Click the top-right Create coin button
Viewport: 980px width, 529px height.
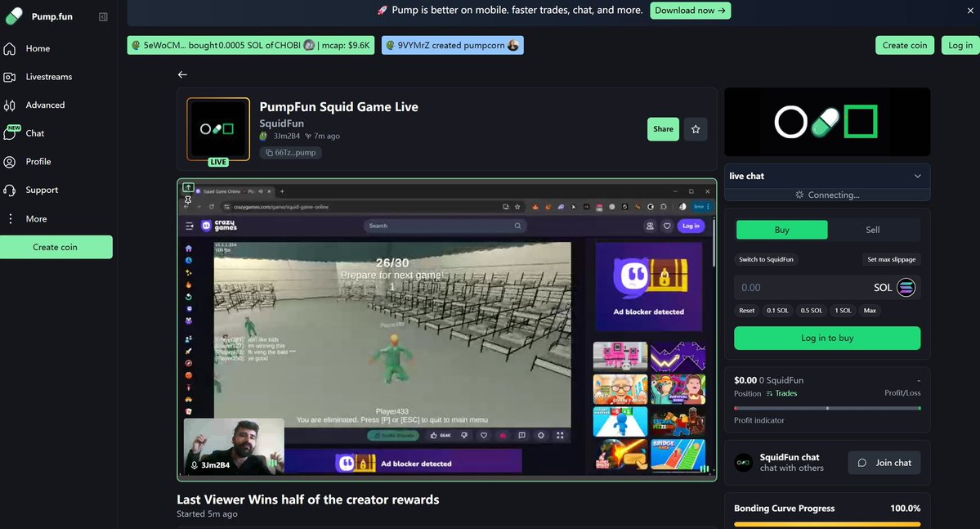[904, 45]
